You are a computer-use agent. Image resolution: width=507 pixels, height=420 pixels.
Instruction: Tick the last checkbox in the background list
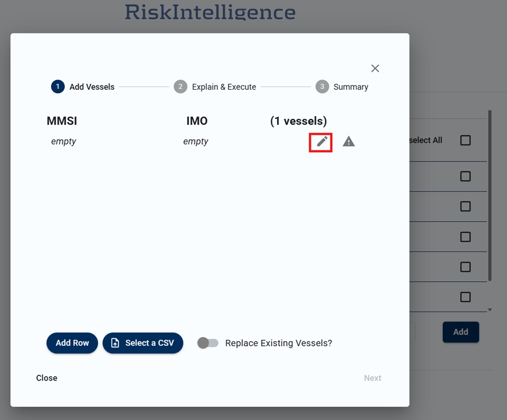pyautogui.click(x=465, y=297)
